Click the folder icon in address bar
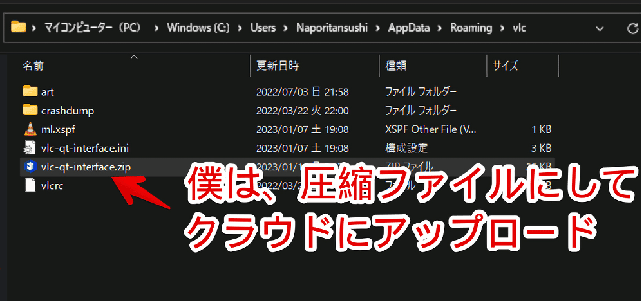Viewport: 644px width, 301px height. point(18,28)
